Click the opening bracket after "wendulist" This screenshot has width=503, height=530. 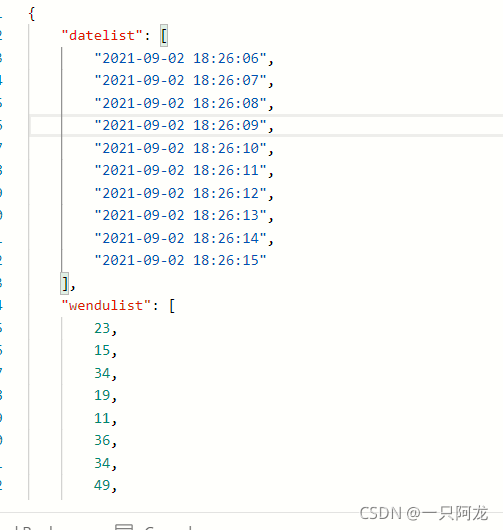pyautogui.click(x=172, y=306)
